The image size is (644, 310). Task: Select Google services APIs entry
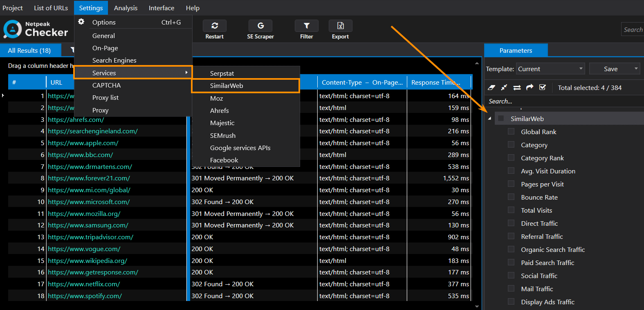[246, 148]
